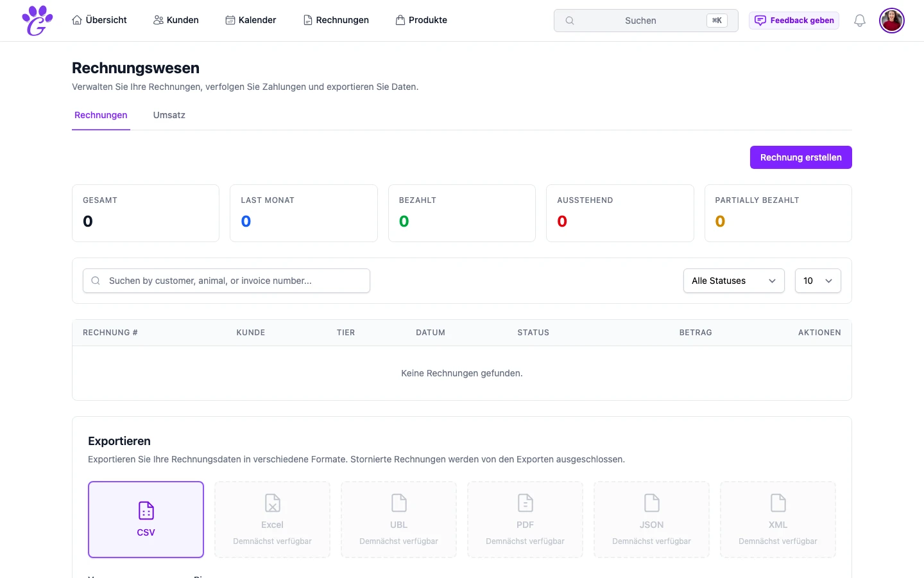Open Kunden in the navigation bar
The image size is (924, 578).
pyautogui.click(x=176, y=20)
